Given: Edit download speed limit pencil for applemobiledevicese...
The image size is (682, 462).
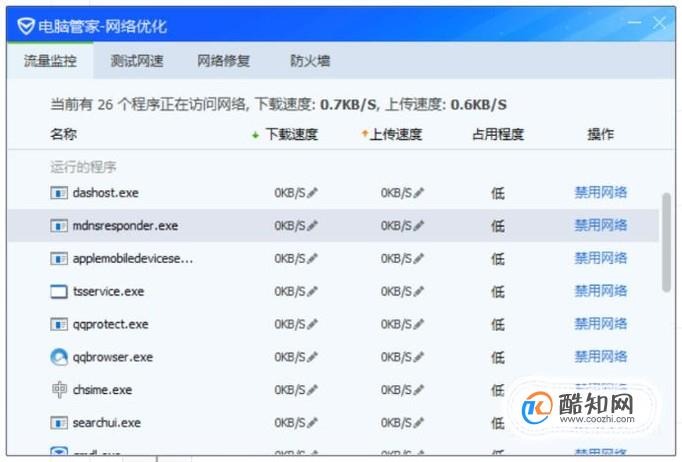Looking at the screenshot, I should pyautogui.click(x=312, y=258).
